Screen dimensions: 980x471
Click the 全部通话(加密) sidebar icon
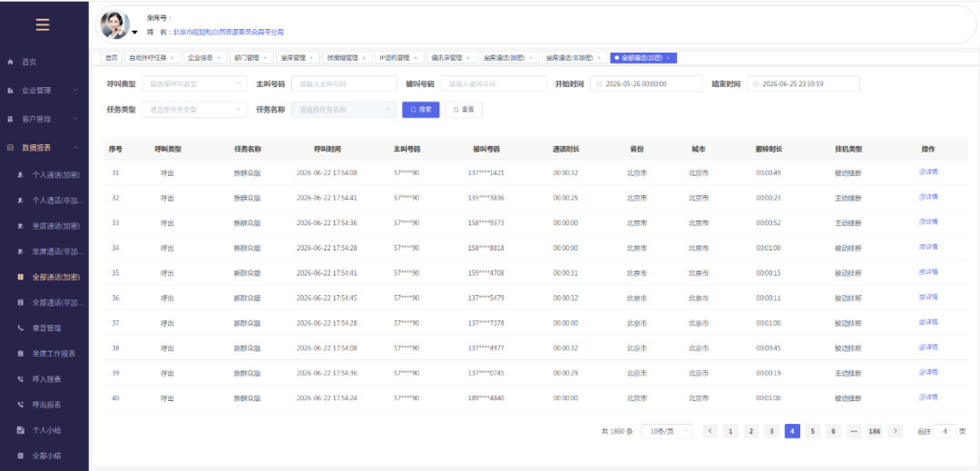coord(21,277)
